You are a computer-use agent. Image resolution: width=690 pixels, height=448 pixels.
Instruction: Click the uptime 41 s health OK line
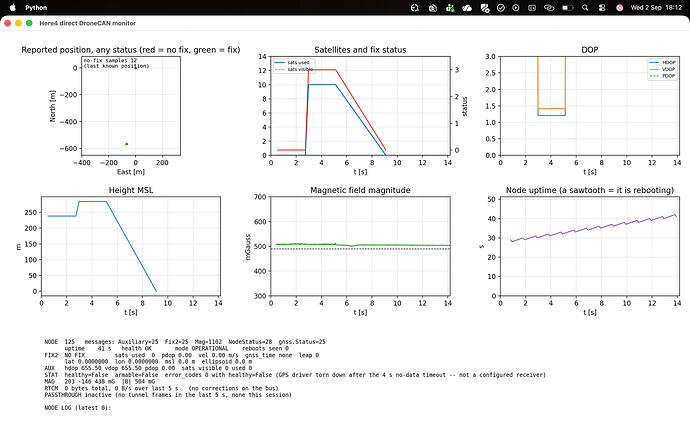click(176, 348)
